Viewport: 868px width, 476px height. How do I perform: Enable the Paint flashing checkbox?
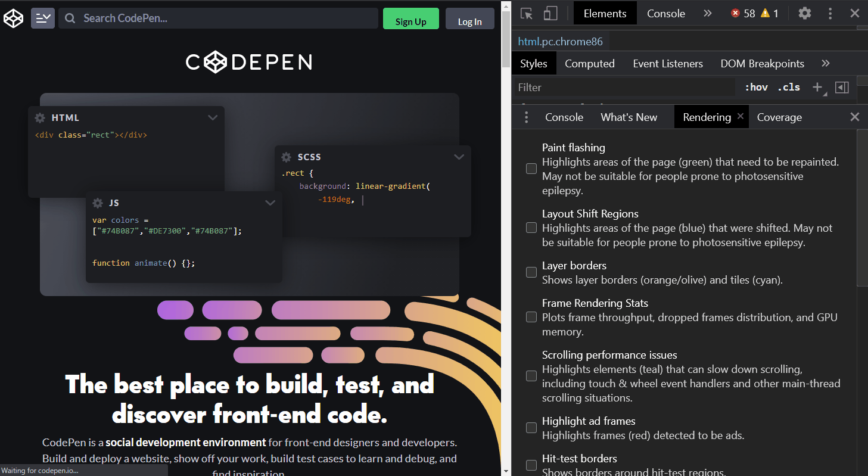click(x=531, y=169)
